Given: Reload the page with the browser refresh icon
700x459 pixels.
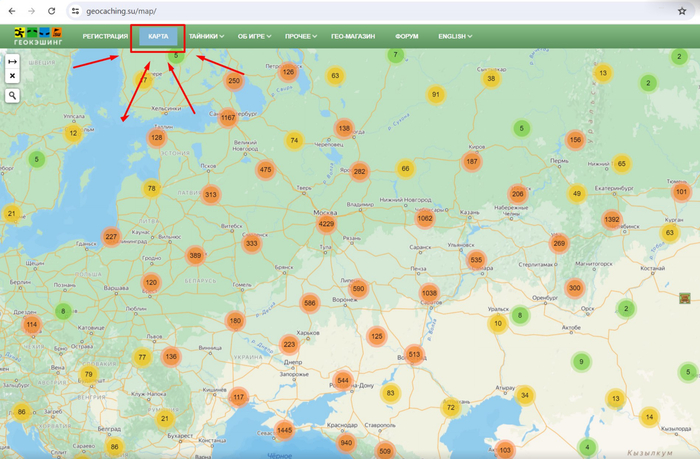Looking at the screenshot, I should [x=53, y=10].
